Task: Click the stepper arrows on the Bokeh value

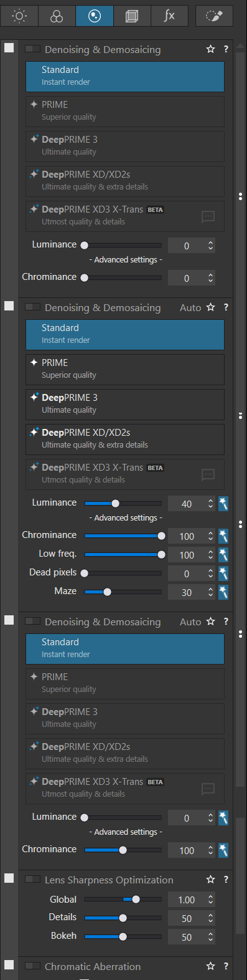Action: (211, 936)
